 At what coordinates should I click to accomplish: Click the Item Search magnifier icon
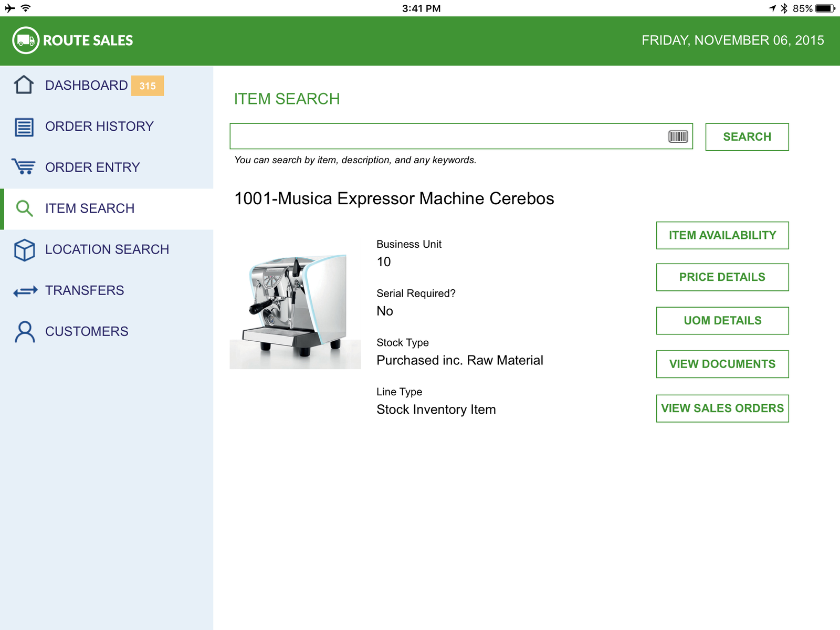(24, 208)
